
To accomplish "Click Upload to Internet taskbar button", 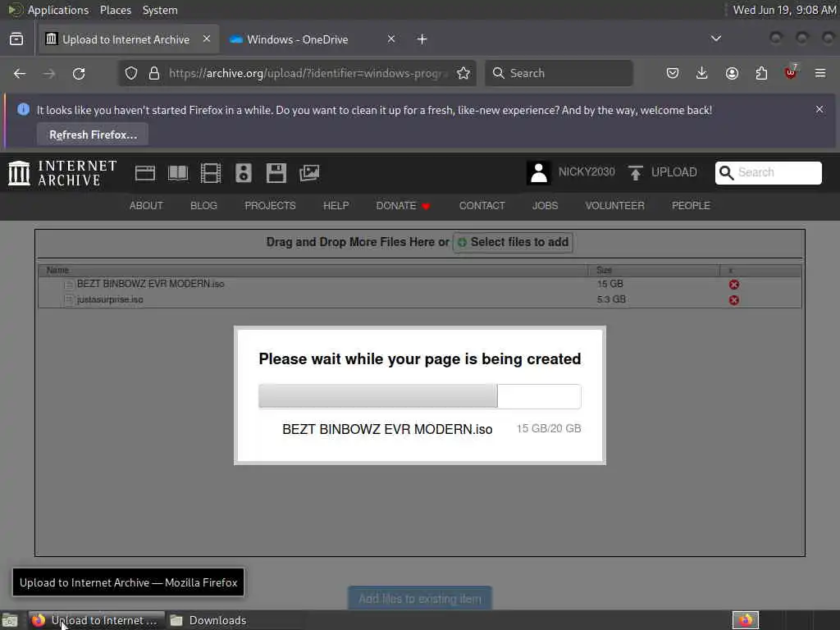I will pos(97,620).
